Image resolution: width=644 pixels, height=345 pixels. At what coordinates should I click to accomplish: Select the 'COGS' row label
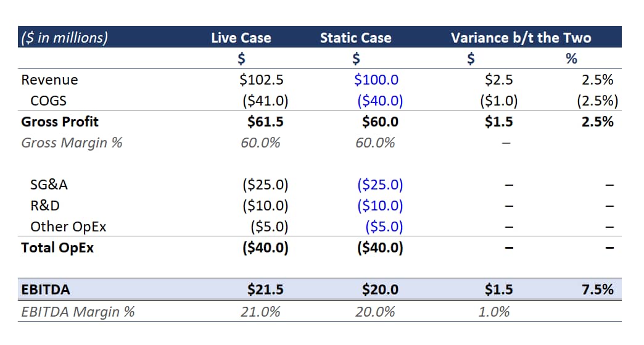pyautogui.click(x=49, y=101)
